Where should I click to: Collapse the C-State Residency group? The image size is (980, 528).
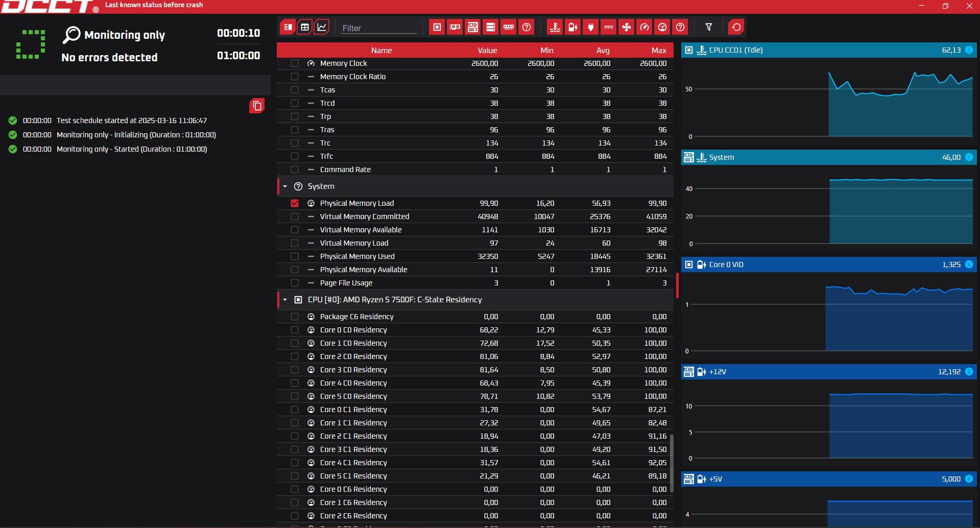tap(285, 300)
